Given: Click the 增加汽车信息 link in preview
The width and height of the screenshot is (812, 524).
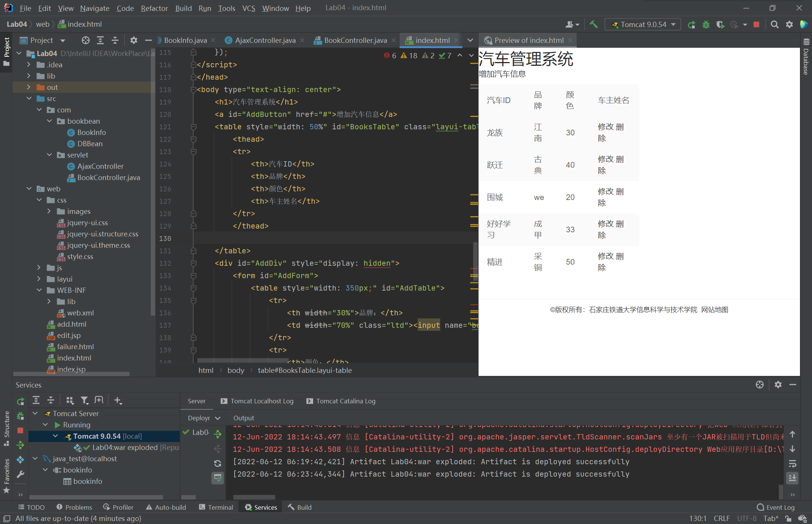Looking at the screenshot, I should point(502,74).
